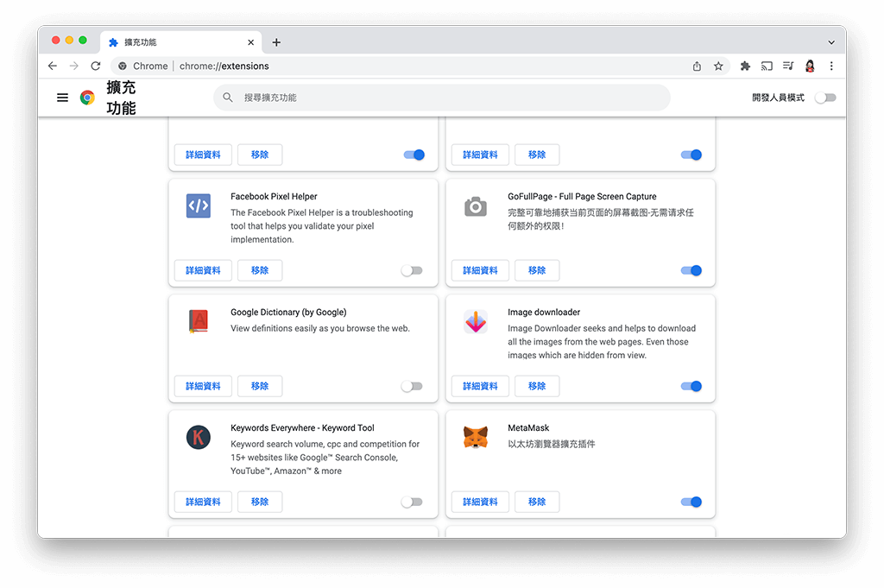Viewport: 884px width, 588px height.
Task: Disable the MetaMask extension
Action: (691, 502)
